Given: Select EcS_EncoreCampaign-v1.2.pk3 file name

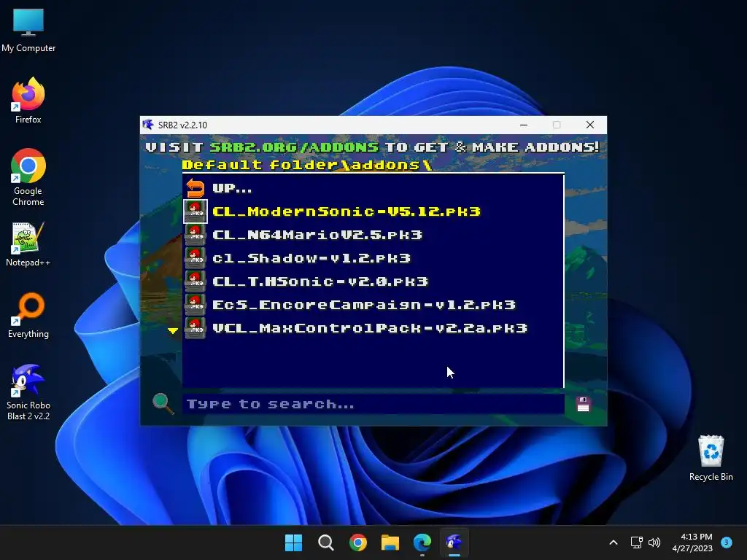Looking at the screenshot, I should point(364,305).
